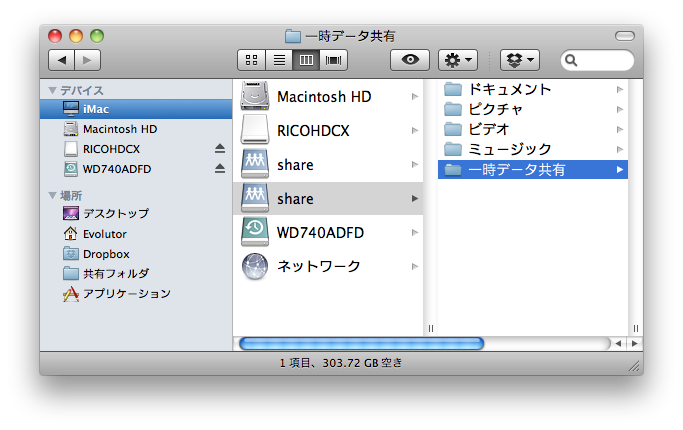683x430 pixels.
Task: Click the RICOHDCX white drive icon in the column list
Action: [255, 129]
